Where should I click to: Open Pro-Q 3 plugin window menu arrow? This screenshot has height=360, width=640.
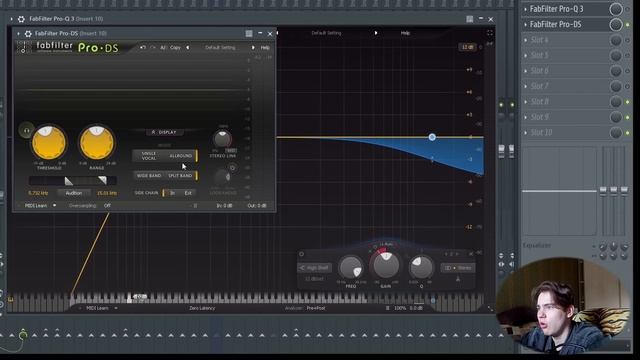pyautogui.click(x=11, y=19)
